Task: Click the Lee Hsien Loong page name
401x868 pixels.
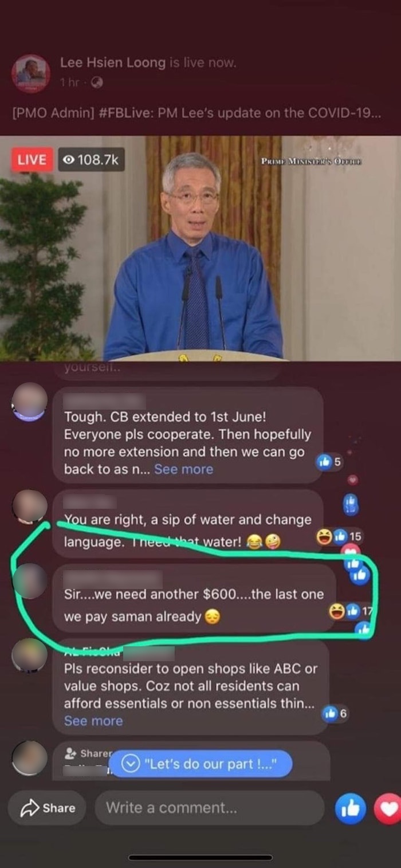Action: pyautogui.click(x=112, y=63)
